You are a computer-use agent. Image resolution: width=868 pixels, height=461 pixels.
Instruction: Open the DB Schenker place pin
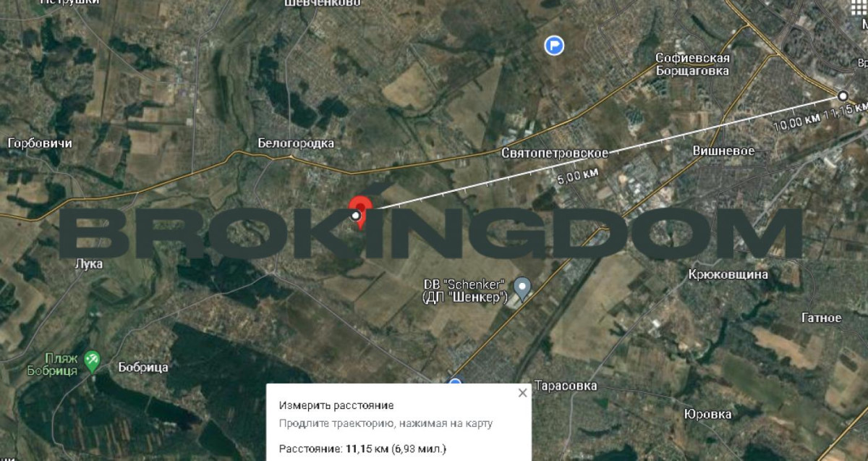pyautogui.click(x=523, y=287)
